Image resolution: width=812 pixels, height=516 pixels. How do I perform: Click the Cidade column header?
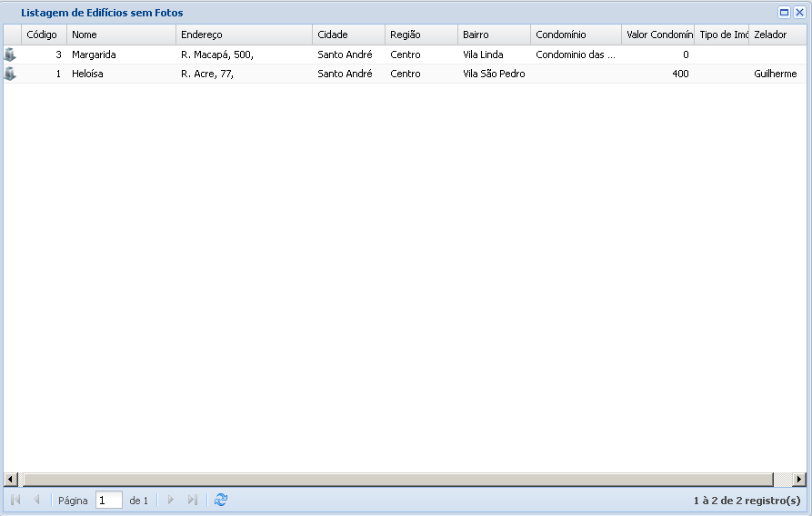(x=347, y=35)
